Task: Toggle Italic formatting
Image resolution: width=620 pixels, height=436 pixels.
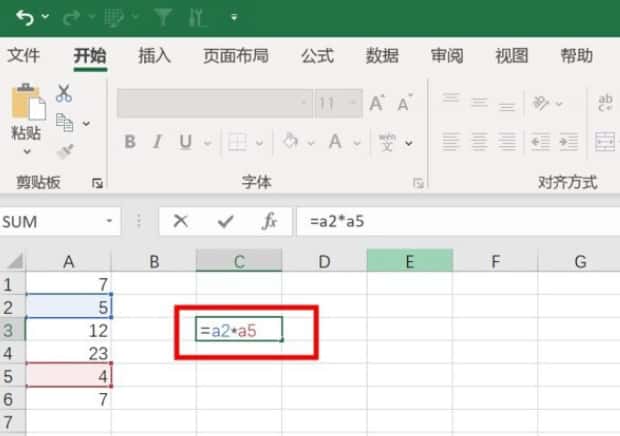Action: click(x=157, y=142)
